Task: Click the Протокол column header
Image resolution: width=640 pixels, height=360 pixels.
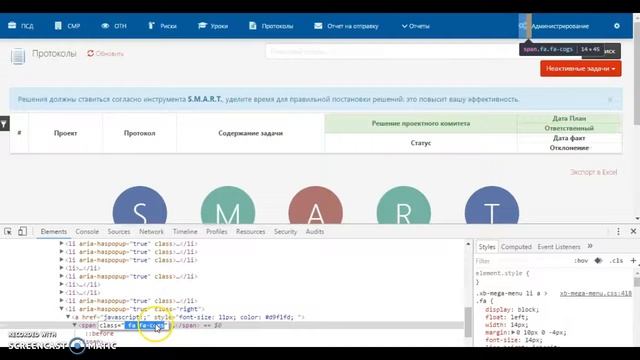Action: 139,133
